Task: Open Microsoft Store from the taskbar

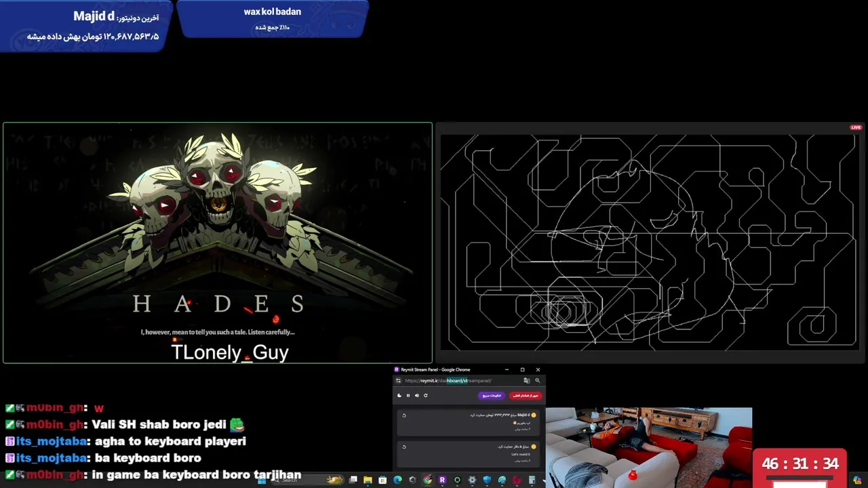Action: (x=382, y=480)
